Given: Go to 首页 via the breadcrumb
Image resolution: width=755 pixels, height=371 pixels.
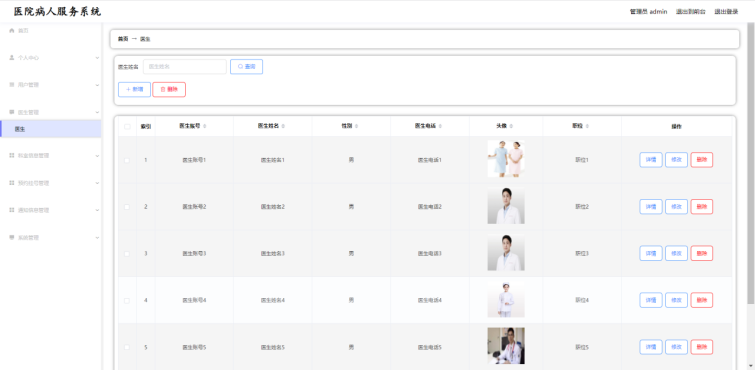Looking at the screenshot, I should point(123,39).
